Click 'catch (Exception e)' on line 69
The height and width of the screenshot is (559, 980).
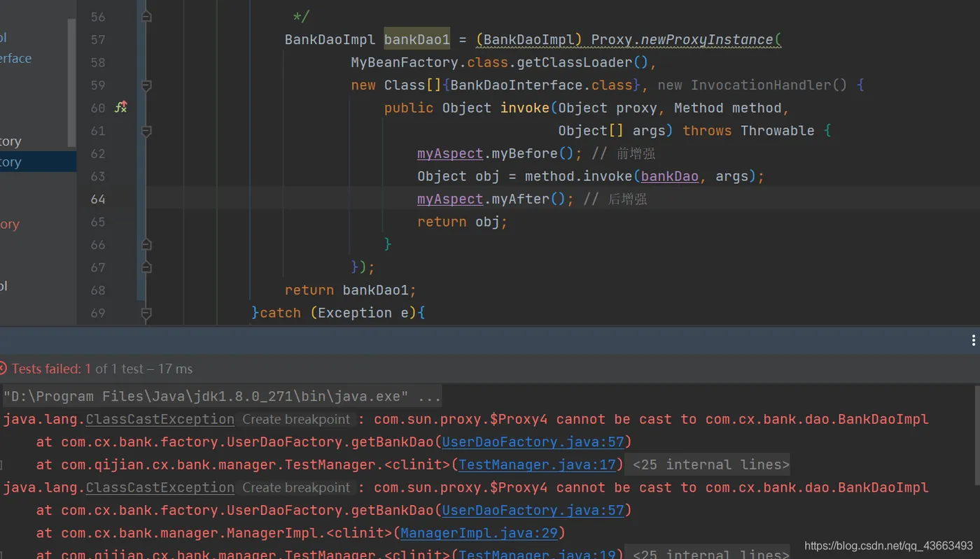click(x=338, y=313)
